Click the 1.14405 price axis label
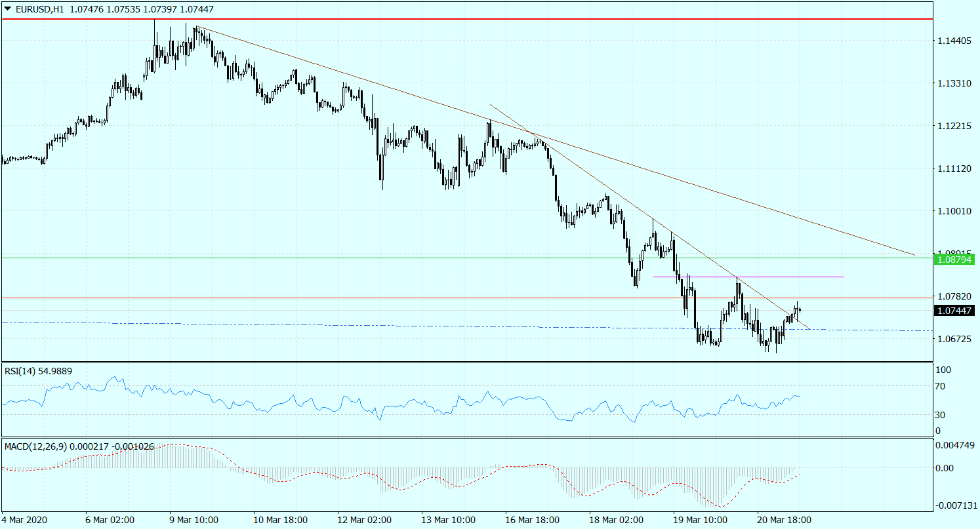 pyautogui.click(x=955, y=41)
